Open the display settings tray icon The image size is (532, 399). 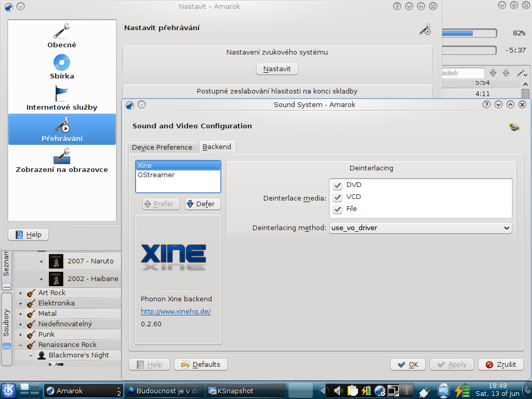393,391
